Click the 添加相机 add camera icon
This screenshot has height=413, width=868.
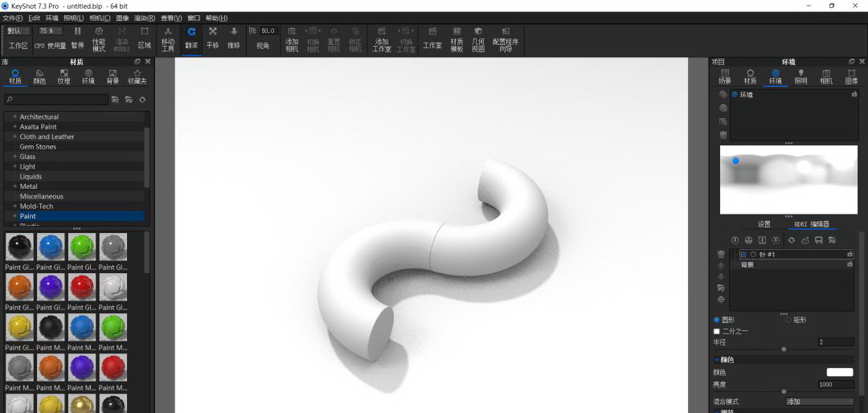click(x=292, y=31)
